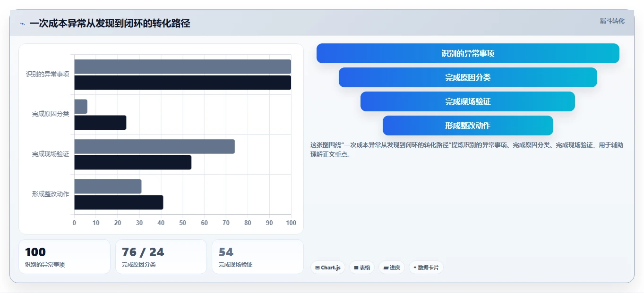Viewport: 644px width, 293px height.
Task: Click the 100 data card
Action: pos(64,257)
